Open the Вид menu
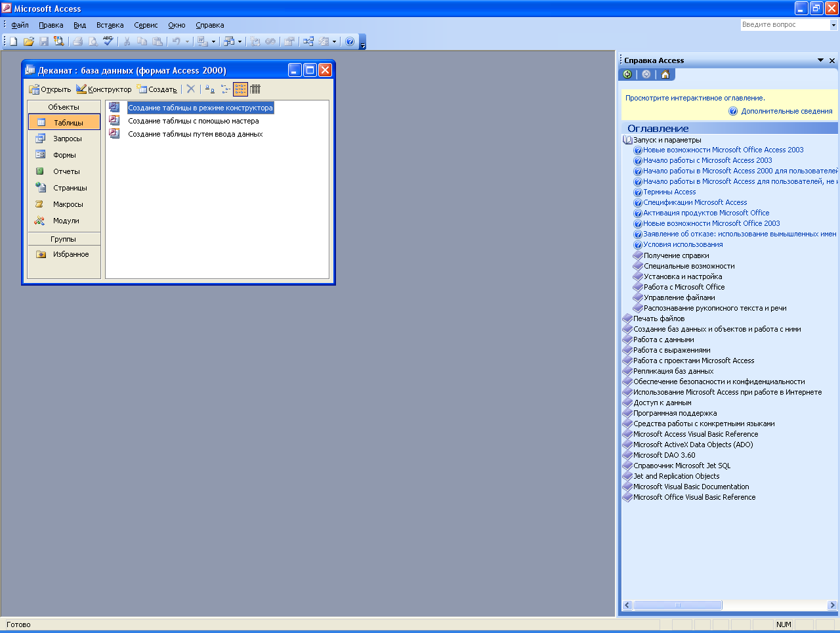This screenshot has width=840, height=633. click(79, 25)
